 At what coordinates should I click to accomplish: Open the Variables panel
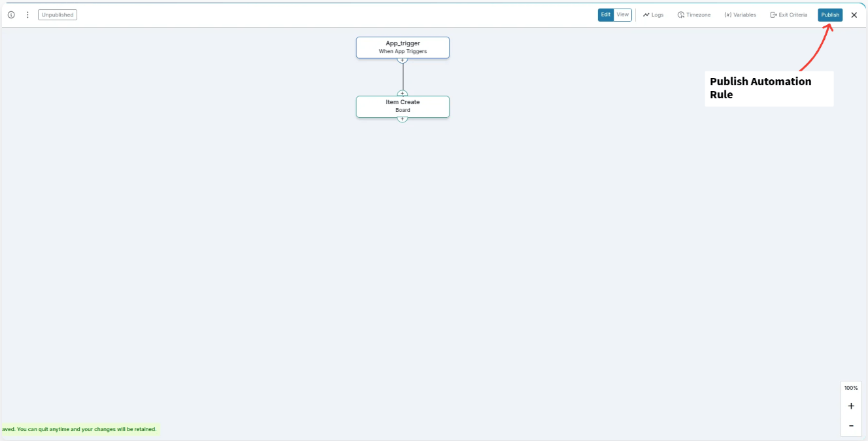coord(740,14)
